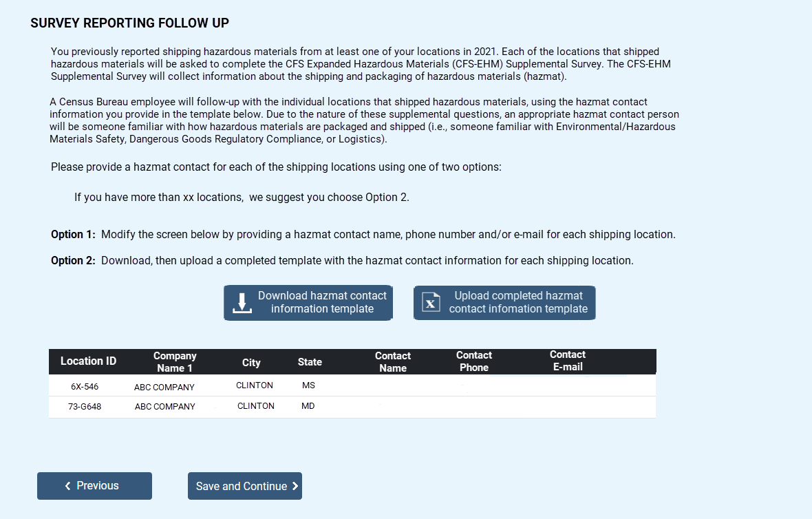Screen dimensions: 812x519
Task: Click the City column header
Action: tap(251, 362)
